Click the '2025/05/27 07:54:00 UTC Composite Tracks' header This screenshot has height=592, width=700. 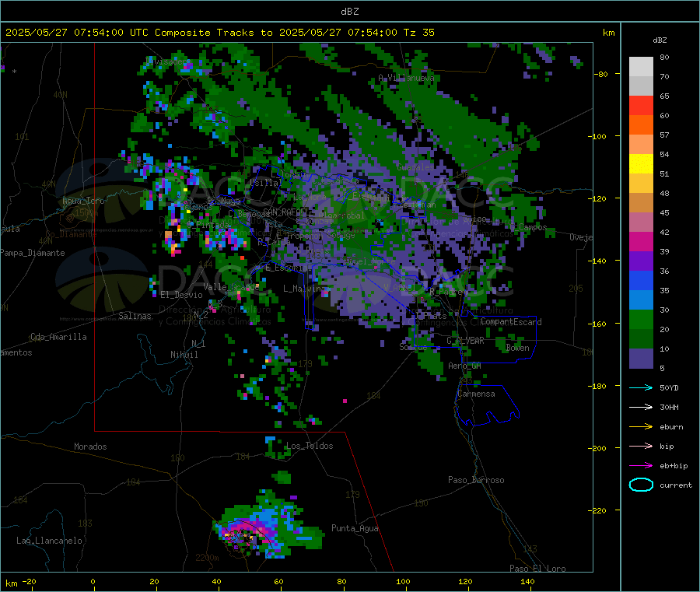130,33
